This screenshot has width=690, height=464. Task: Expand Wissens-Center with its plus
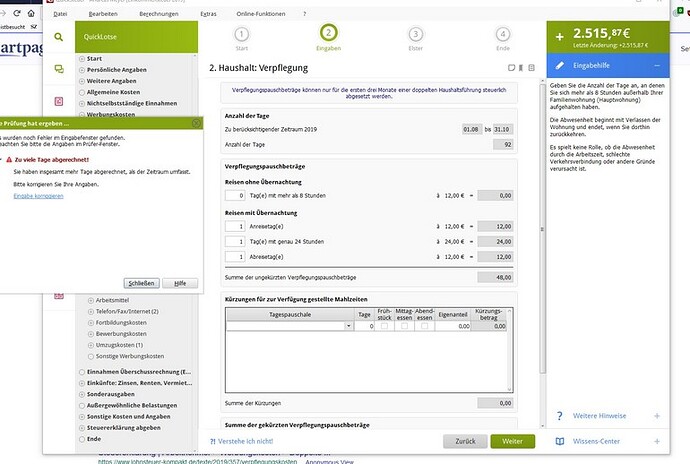pyautogui.click(x=657, y=441)
